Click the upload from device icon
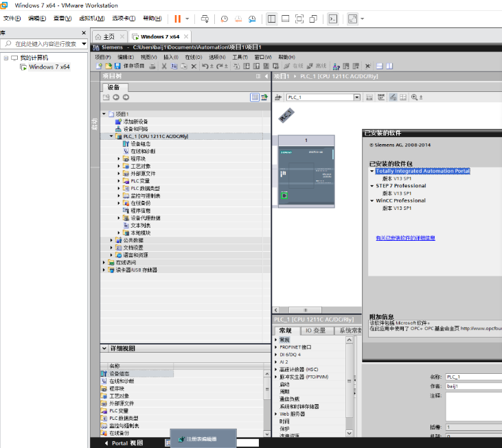Screen dimensions: 502x448 tap(256, 66)
